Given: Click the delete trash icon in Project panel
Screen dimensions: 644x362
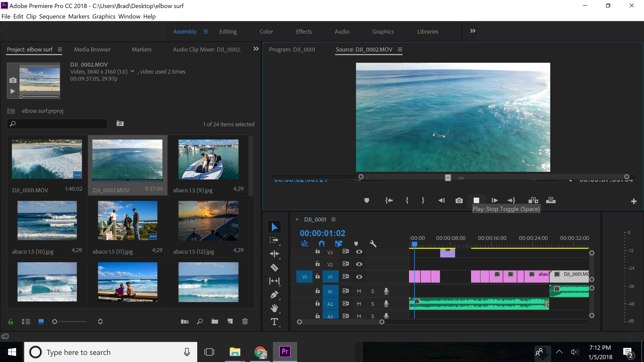Looking at the screenshot, I should [x=245, y=321].
